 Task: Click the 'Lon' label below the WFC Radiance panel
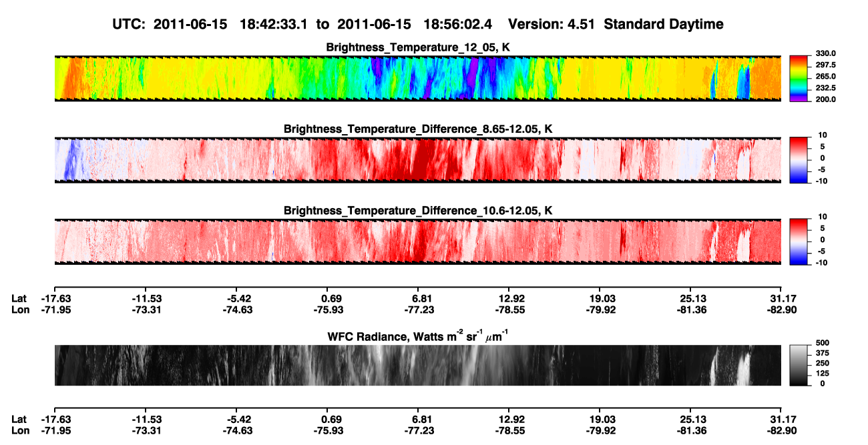pos(19,430)
